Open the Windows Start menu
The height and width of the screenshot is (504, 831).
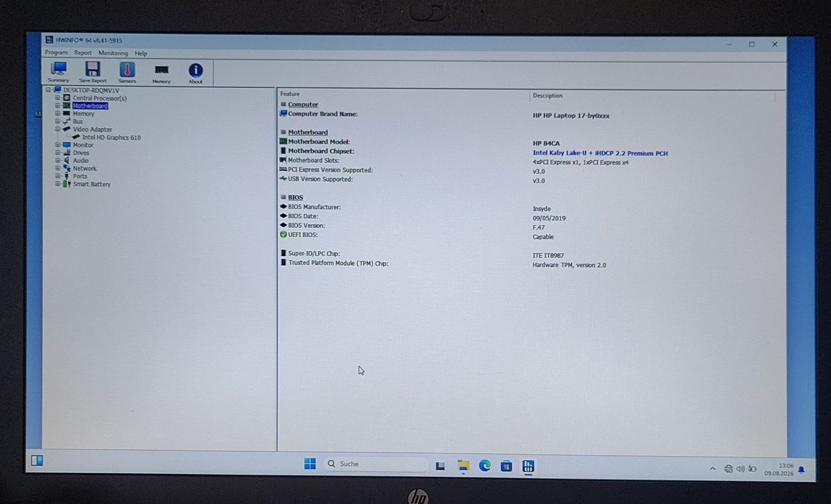[x=310, y=464]
